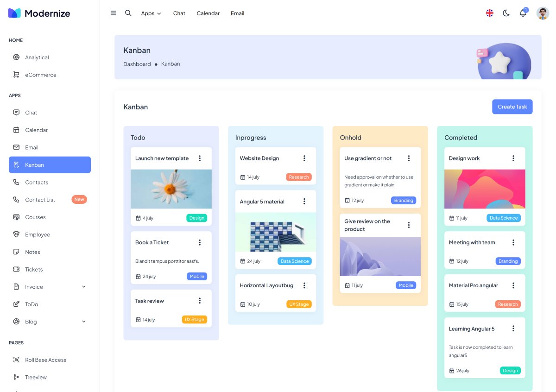This screenshot has height=392, width=556.
Task: Click the daisy image on Launch new template
Action: click(171, 189)
